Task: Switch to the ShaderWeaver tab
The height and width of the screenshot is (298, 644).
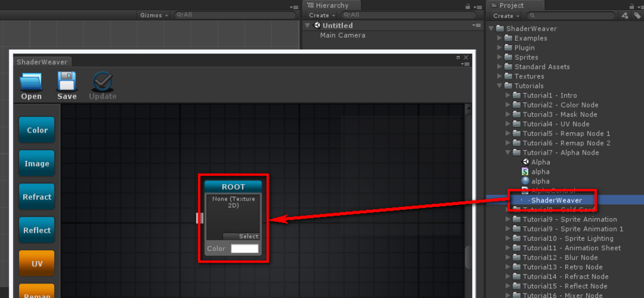Action: pyautogui.click(x=42, y=62)
